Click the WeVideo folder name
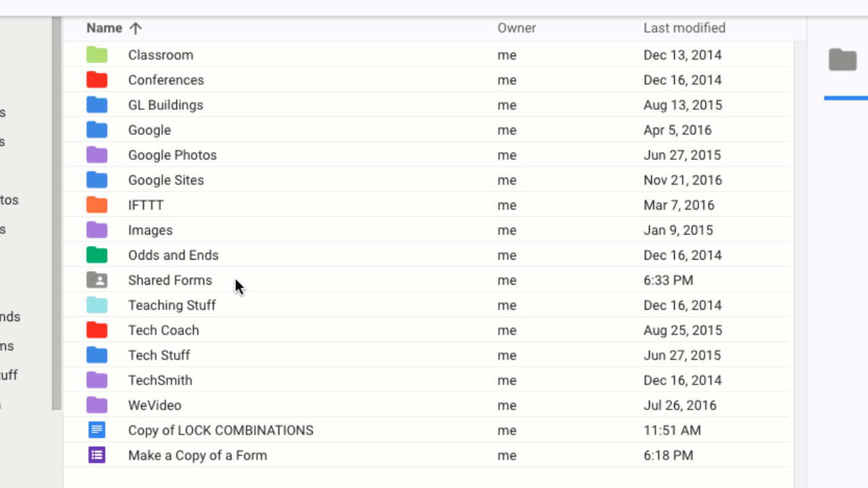868x488 pixels. pos(155,406)
